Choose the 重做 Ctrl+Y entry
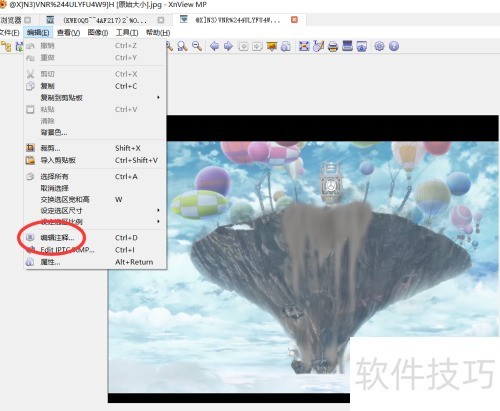Viewport: 500px width, 411px height. pos(95,58)
